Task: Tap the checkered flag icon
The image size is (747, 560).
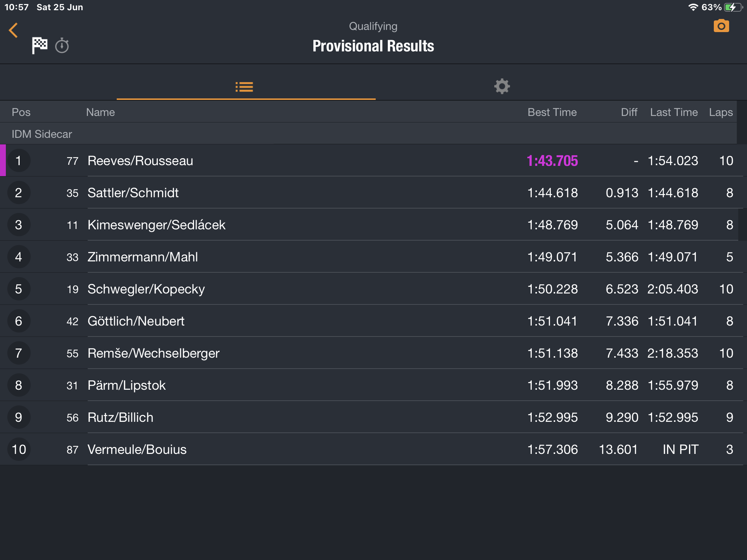Action: click(39, 46)
